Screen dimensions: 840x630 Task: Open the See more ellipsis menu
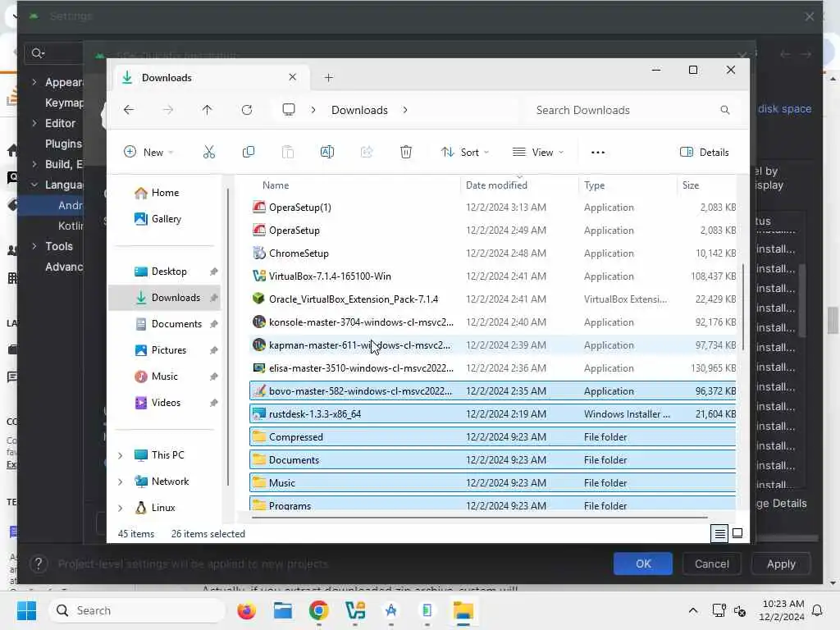click(x=598, y=152)
